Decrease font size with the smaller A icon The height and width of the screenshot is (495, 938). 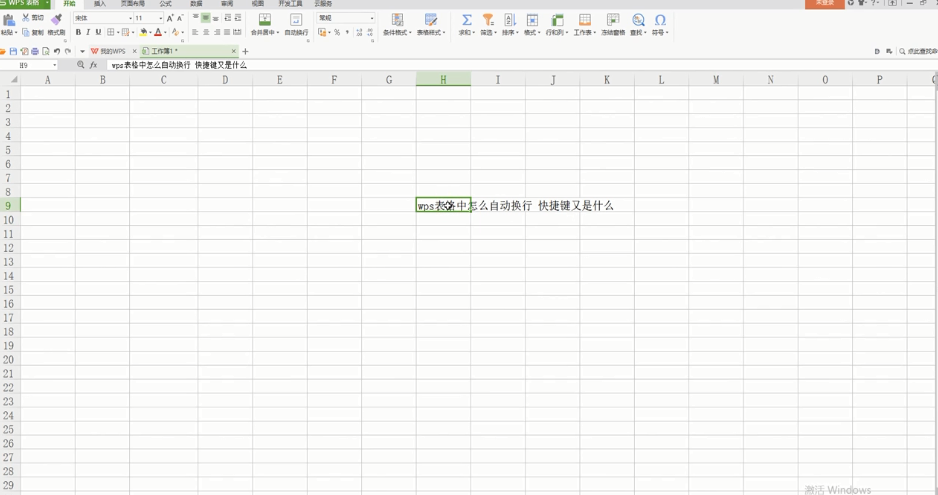pos(180,19)
